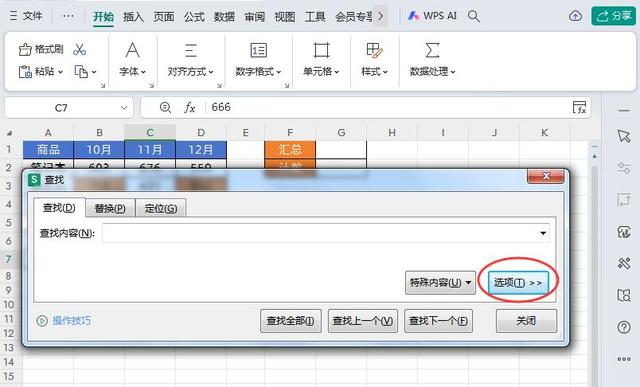Image resolution: width=640 pixels, height=387 pixels.
Task: Click the 查找上一个(V) button
Action: coord(363,321)
